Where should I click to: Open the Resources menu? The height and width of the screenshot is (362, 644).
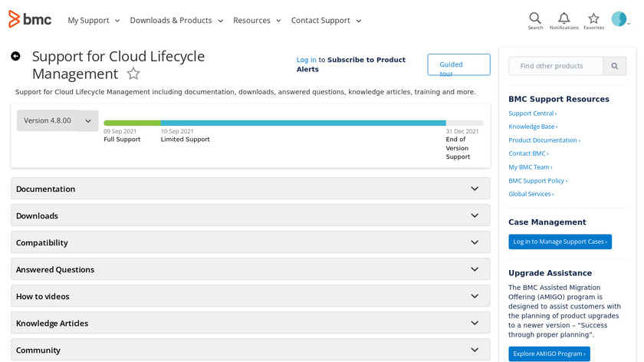point(257,21)
